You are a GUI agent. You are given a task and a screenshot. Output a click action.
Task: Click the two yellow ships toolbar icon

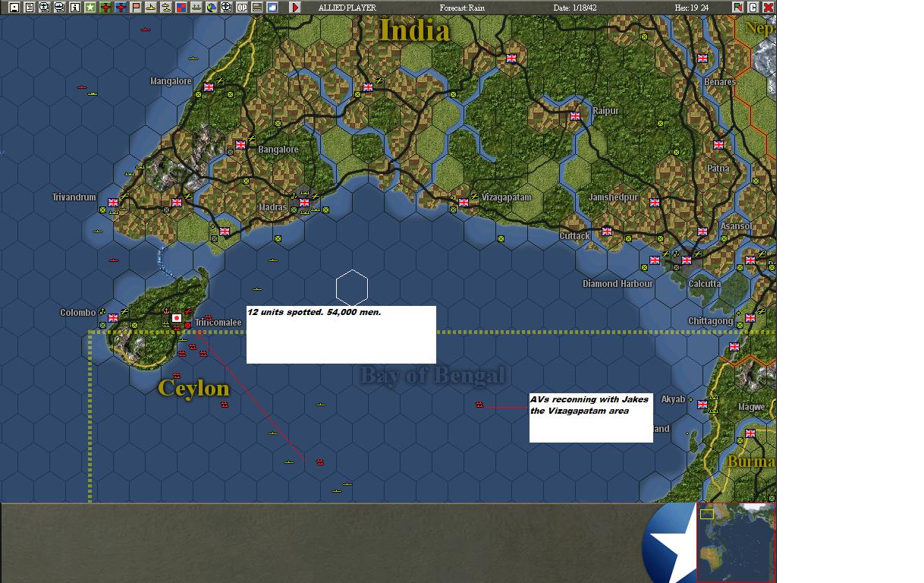click(165, 8)
